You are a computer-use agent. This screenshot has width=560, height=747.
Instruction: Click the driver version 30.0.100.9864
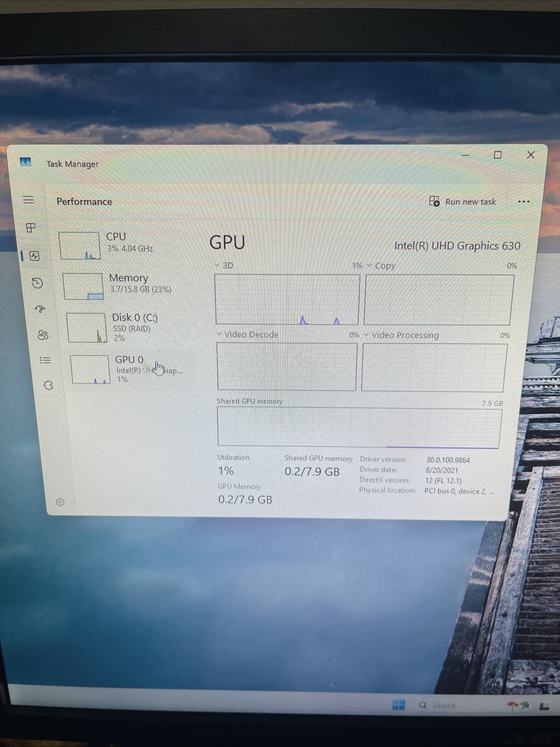(448, 460)
